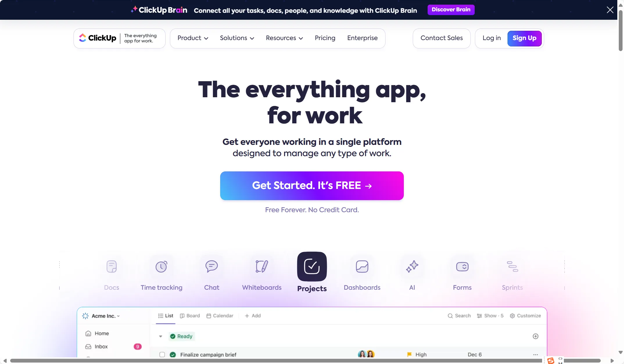Viewport: 624px width, 364px height.
Task: Select the Time tracking icon
Action: 161,266
